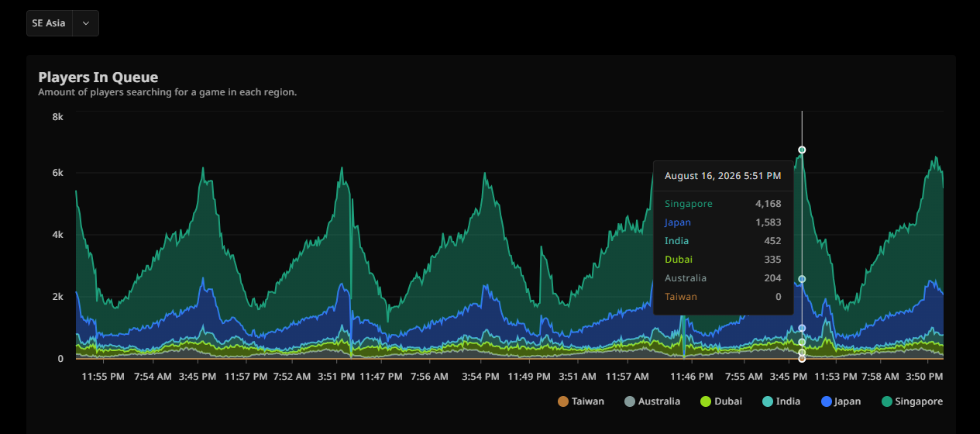Click the Singapore label in the tooltip
This screenshot has height=434, width=980.
(689, 204)
